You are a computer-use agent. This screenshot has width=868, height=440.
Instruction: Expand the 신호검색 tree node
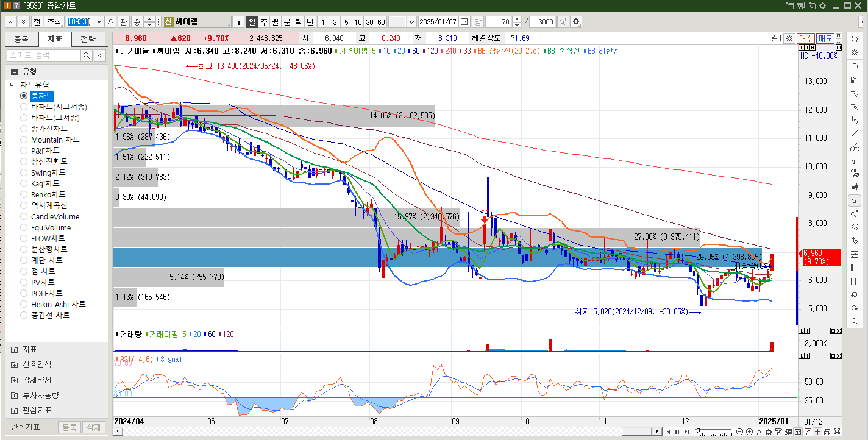[14, 364]
